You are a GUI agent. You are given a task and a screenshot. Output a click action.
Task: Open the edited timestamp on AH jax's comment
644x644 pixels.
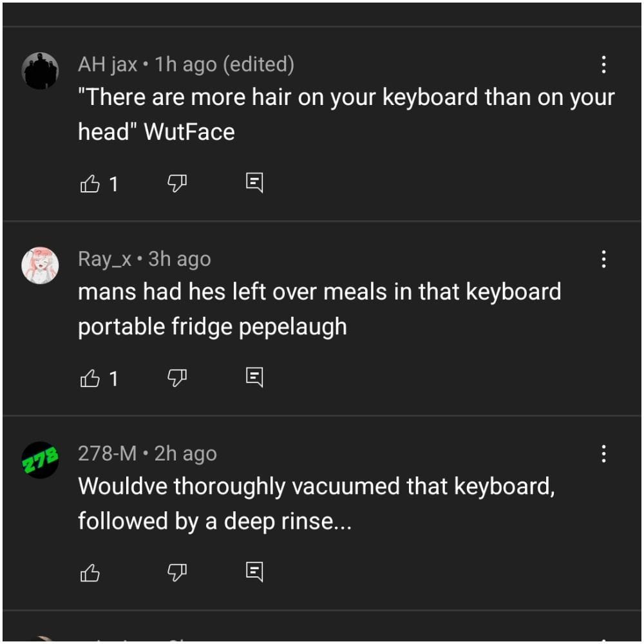click(259, 64)
